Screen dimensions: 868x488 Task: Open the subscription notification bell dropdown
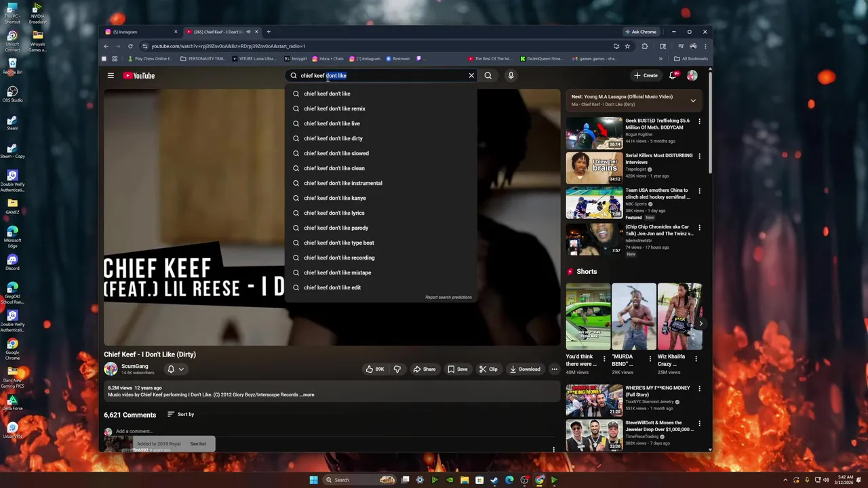[176, 369]
